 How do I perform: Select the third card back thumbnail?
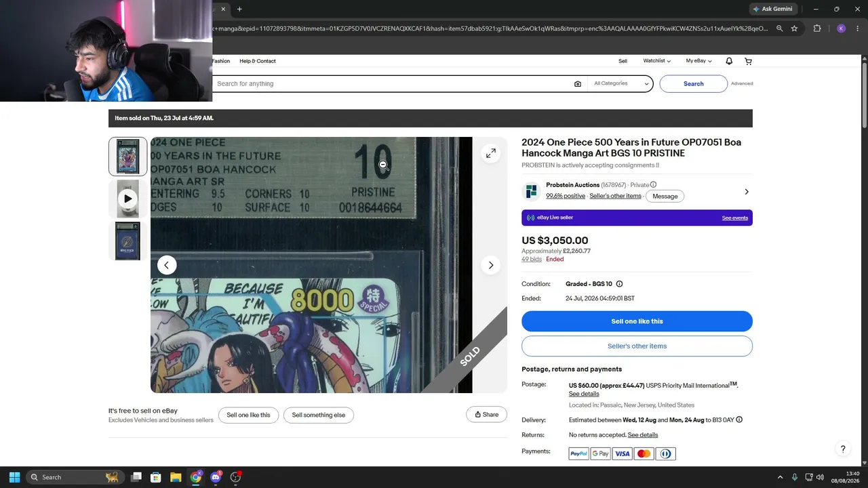pos(127,241)
